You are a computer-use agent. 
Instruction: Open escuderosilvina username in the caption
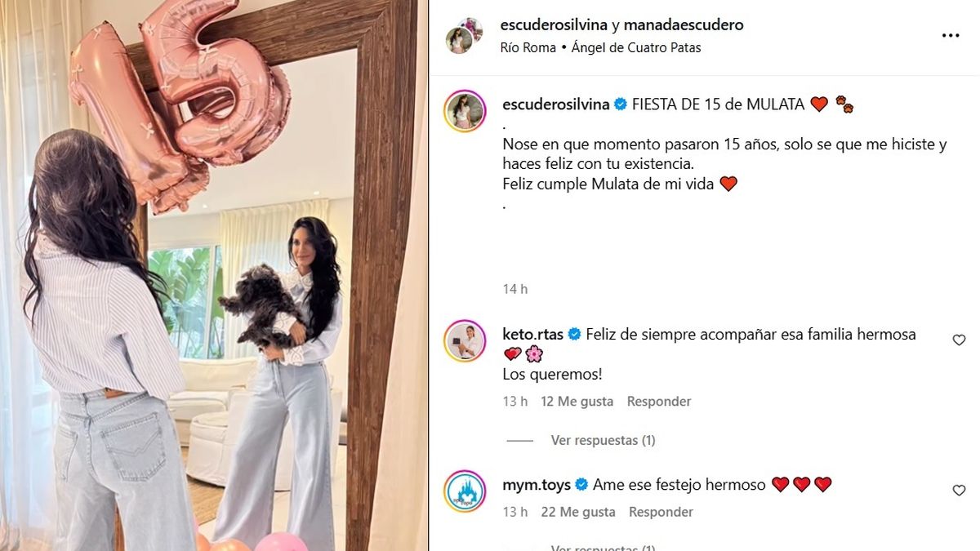556,104
